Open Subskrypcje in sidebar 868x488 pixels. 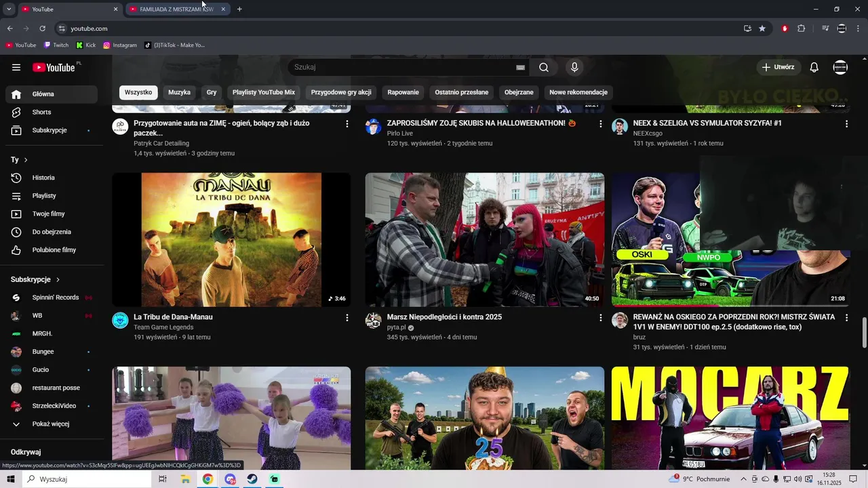(x=52, y=130)
